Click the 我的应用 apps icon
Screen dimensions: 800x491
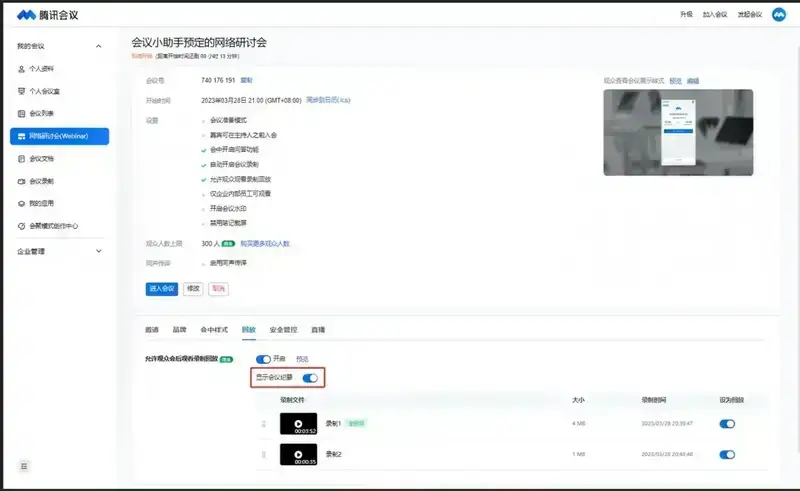click(21, 204)
